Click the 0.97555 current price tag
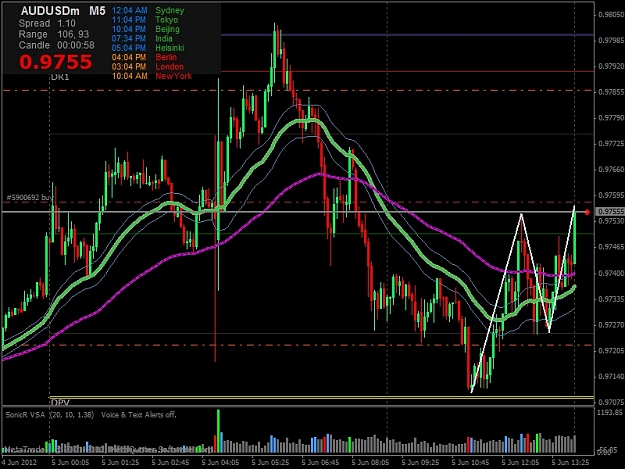Image resolution: width=625 pixels, height=469 pixels. click(x=610, y=212)
